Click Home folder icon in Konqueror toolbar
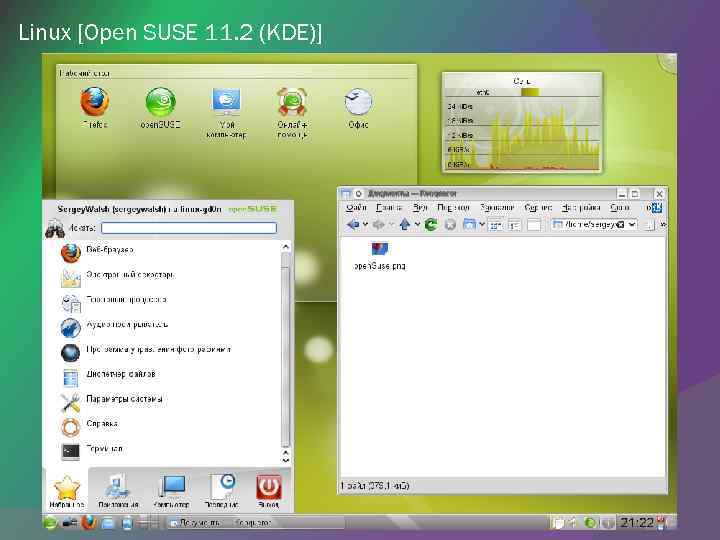Screen dimensions: 720x540 tap(469, 225)
